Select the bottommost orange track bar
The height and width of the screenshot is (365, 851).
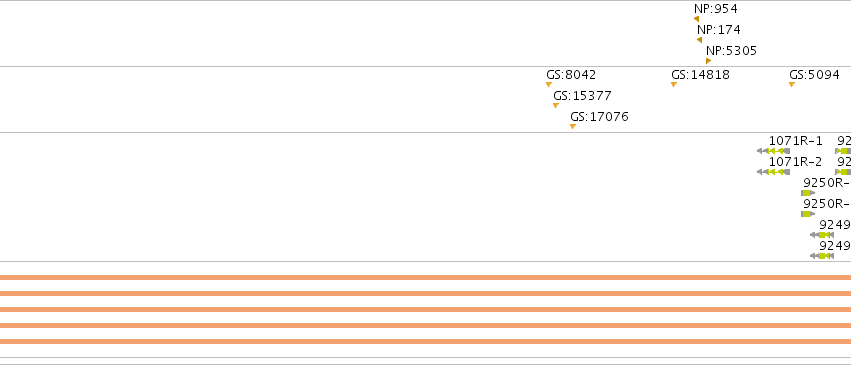coord(426,342)
